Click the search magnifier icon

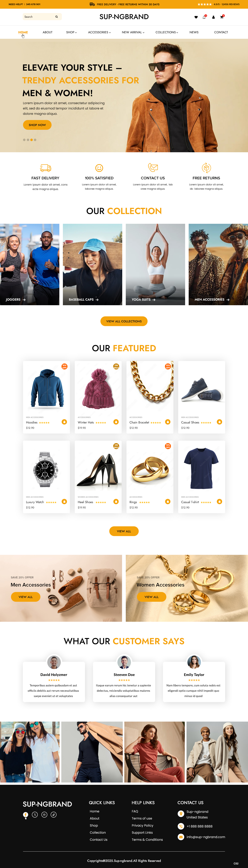pos(56,17)
